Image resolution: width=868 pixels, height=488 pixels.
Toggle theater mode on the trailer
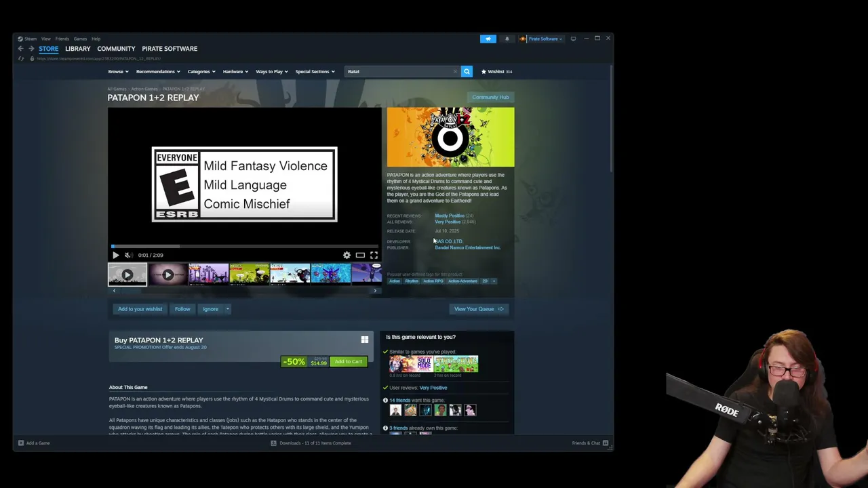tap(360, 255)
